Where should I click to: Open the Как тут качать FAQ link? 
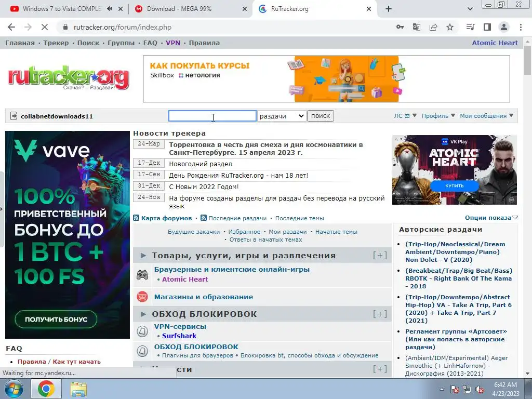pyautogui.click(x=77, y=362)
